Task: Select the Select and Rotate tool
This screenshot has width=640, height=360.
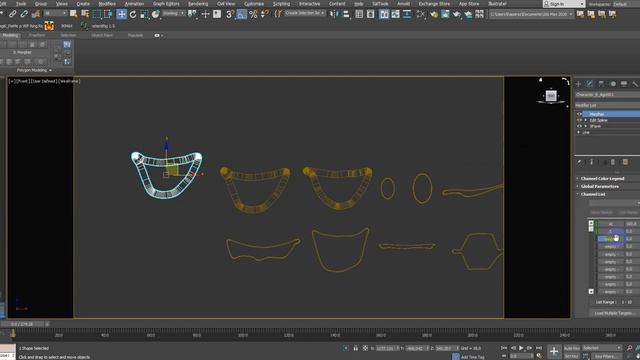Action: coord(133,14)
